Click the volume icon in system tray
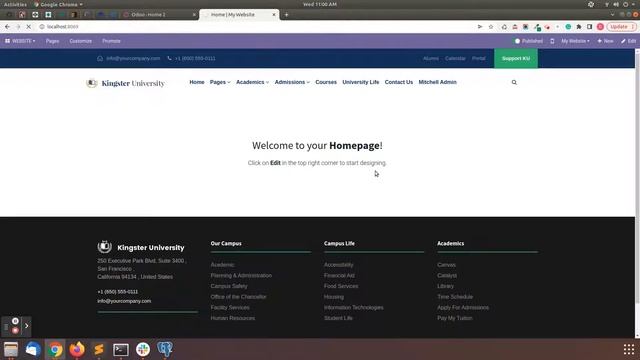The height and width of the screenshot is (360, 640). coord(616,4)
